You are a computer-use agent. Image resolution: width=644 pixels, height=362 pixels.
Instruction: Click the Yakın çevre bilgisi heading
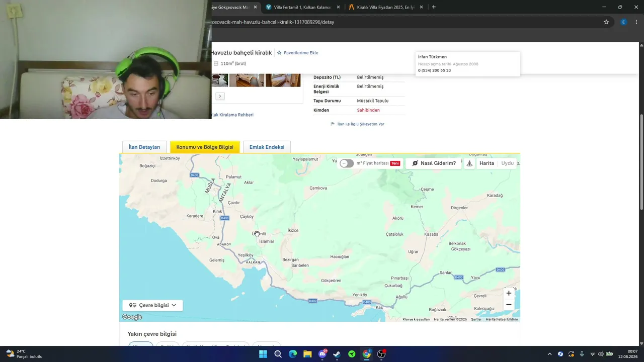coord(152,334)
